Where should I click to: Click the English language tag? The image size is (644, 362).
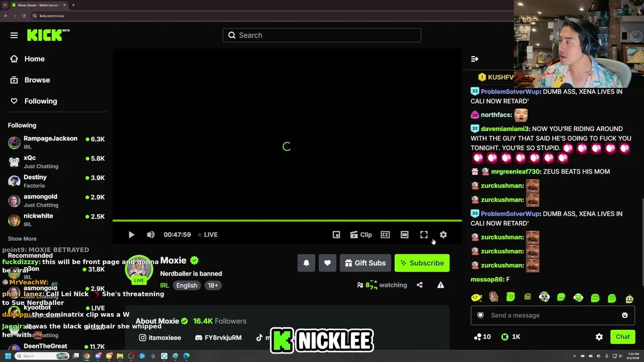pos(187,285)
